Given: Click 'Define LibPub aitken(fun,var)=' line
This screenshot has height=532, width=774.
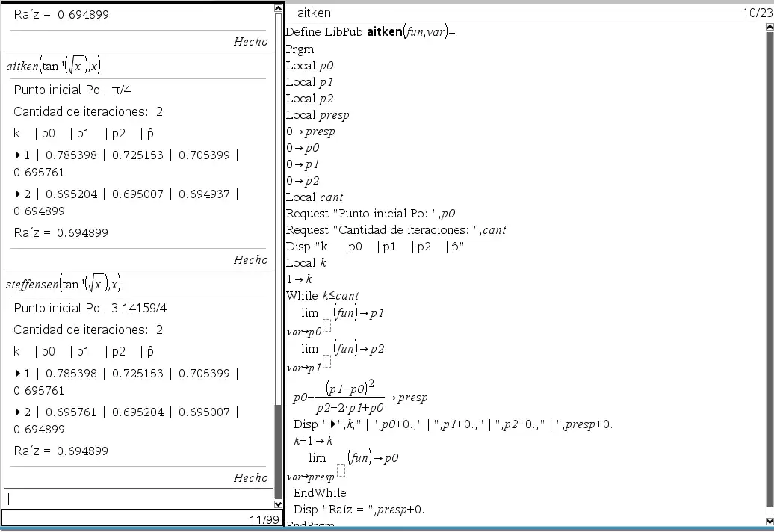Looking at the screenshot, I should [x=371, y=32].
